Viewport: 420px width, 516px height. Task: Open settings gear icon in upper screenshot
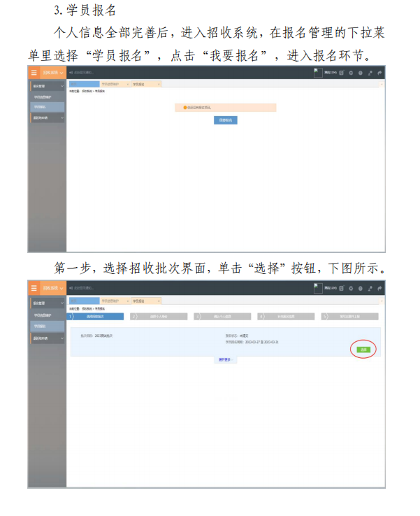coord(351,73)
